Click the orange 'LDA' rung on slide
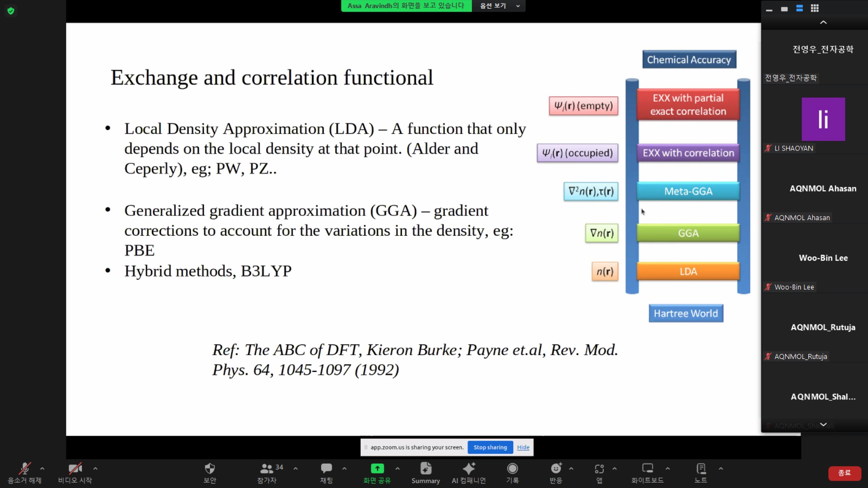 pos(688,272)
